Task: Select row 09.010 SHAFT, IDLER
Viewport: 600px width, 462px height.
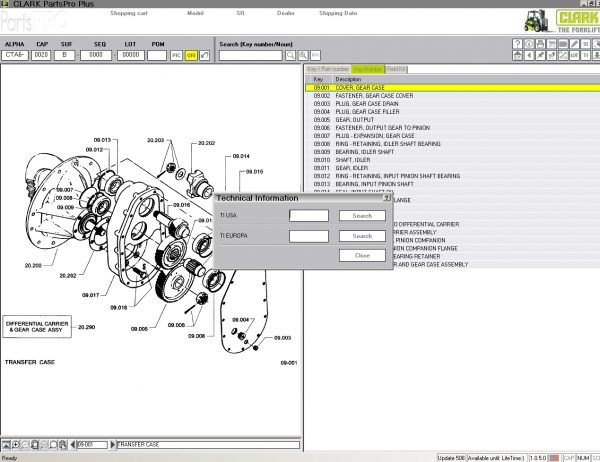Action: pos(453,160)
